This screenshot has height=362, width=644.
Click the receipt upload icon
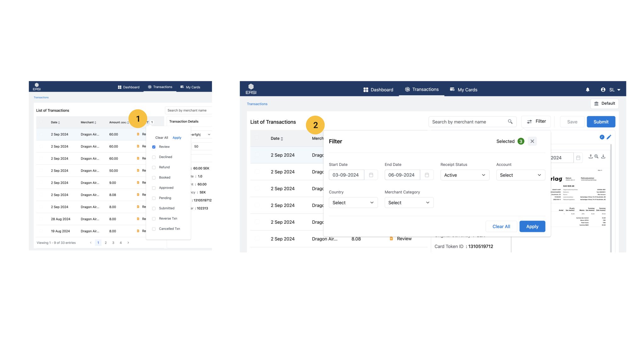point(590,156)
